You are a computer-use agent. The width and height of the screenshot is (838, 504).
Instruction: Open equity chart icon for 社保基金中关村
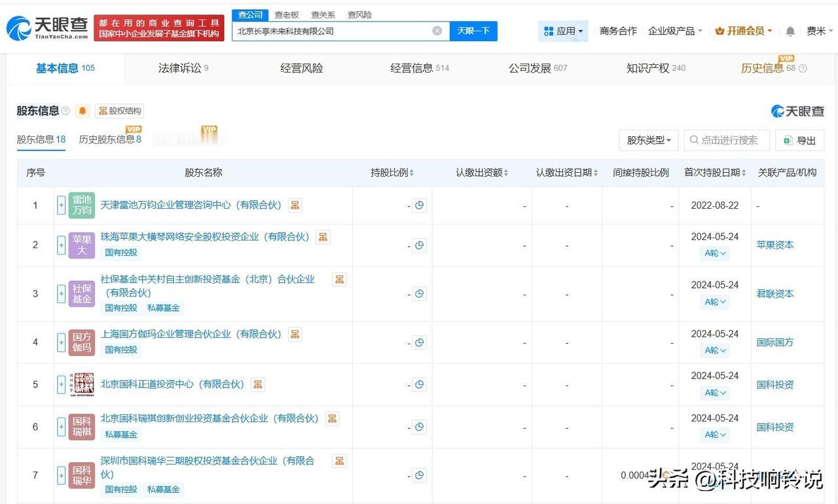339,279
